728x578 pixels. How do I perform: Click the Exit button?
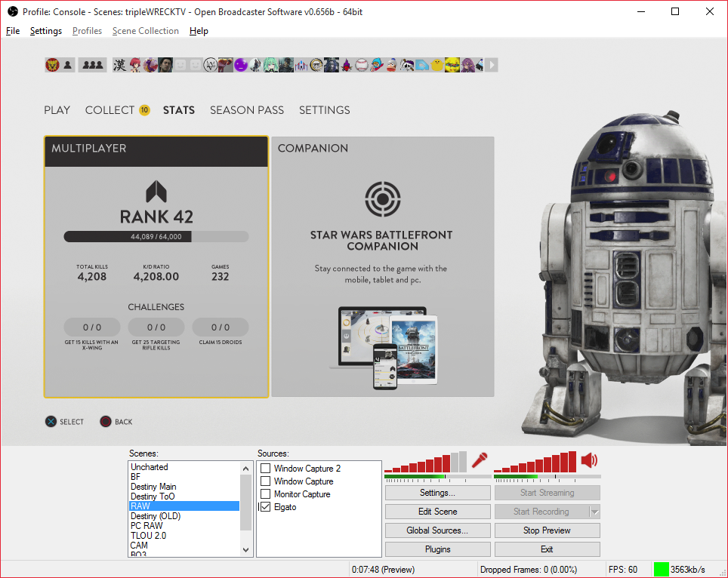[x=547, y=549]
